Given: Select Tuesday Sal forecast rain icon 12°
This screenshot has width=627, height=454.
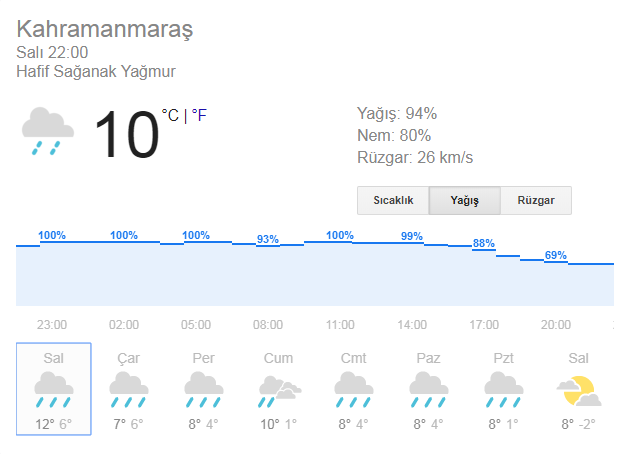Looking at the screenshot, I should (x=54, y=390).
